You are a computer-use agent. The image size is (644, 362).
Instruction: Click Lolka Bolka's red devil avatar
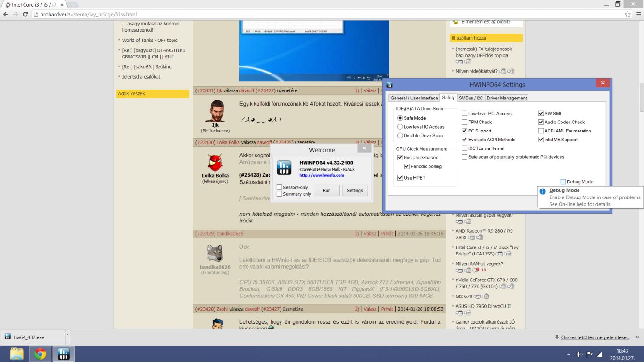point(215,163)
